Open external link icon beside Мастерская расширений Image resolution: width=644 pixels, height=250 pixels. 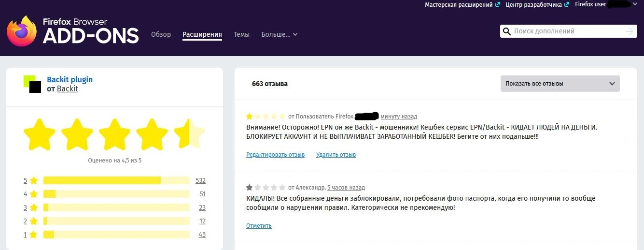tap(497, 4)
